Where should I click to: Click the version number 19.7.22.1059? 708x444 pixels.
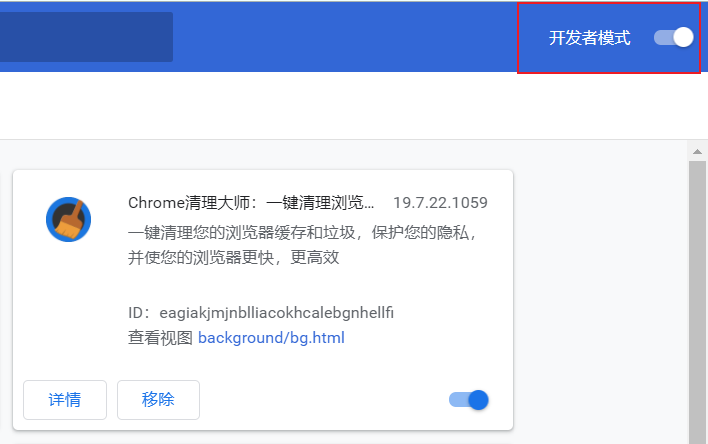tap(440, 203)
